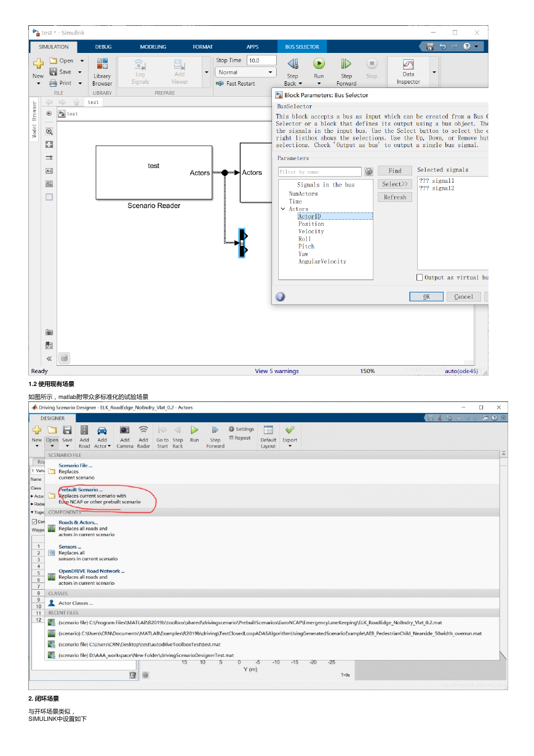
Task: Switch to the FORMAT tab
Action: point(202,47)
